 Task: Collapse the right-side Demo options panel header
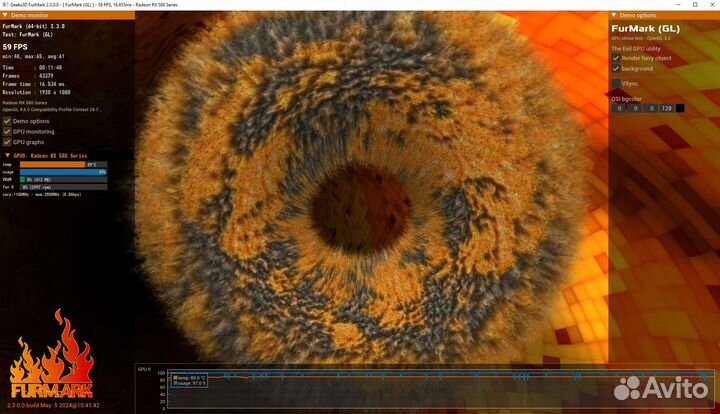615,16
